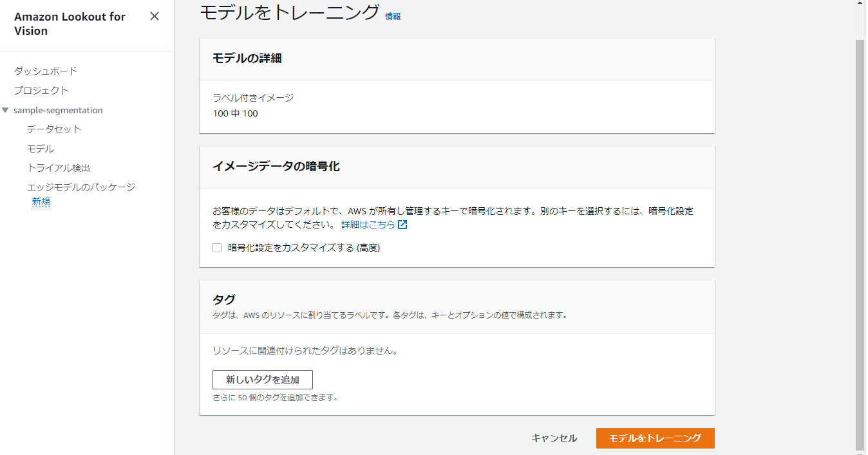The width and height of the screenshot is (868, 455).
Task: Click the さらに 50 個のタグを追加できます text
Action: [x=276, y=397]
